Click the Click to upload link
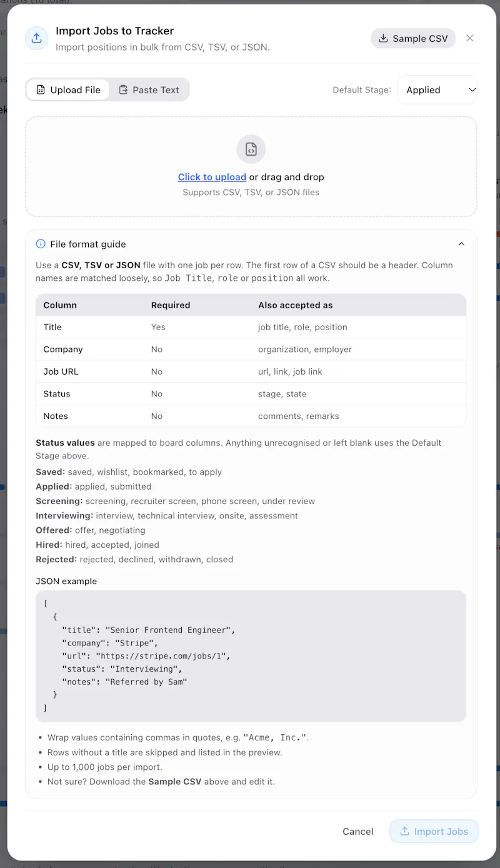500x868 pixels. (x=212, y=177)
